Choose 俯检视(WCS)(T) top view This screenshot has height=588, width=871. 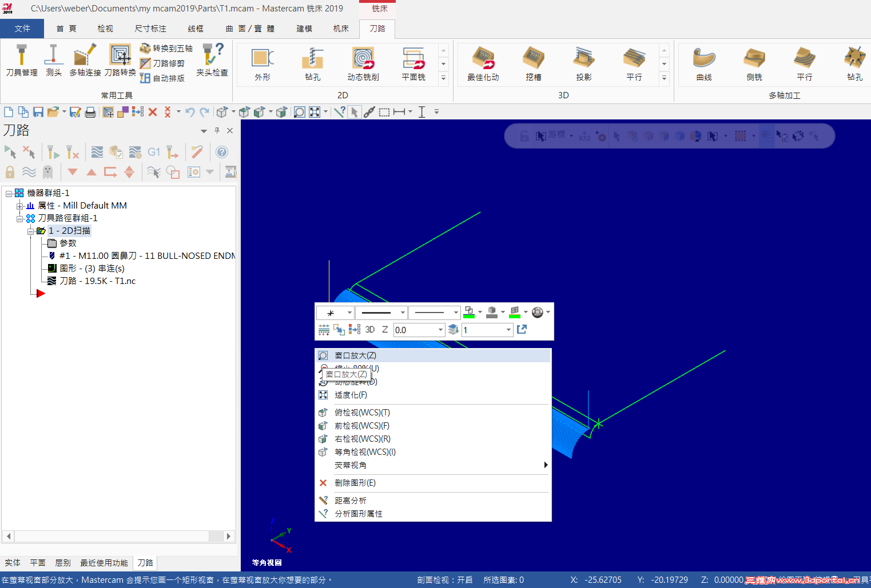coord(433,413)
